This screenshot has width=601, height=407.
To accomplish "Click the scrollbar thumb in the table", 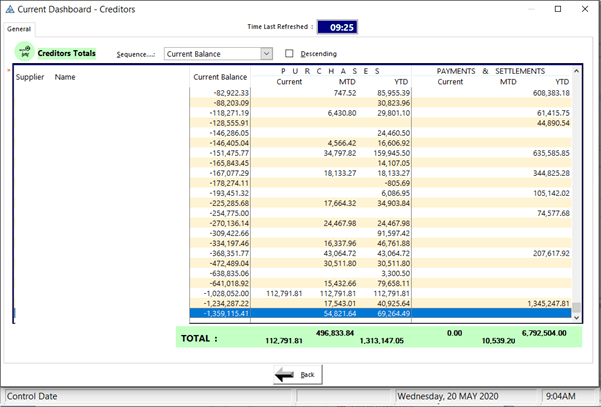I will 576,307.
